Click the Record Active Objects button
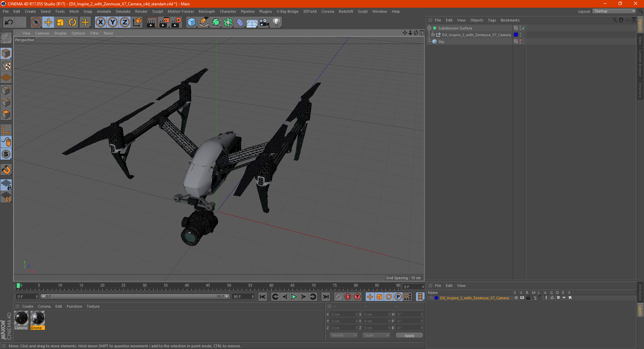The width and height of the screenshot is (644, 349). [338, 297]
